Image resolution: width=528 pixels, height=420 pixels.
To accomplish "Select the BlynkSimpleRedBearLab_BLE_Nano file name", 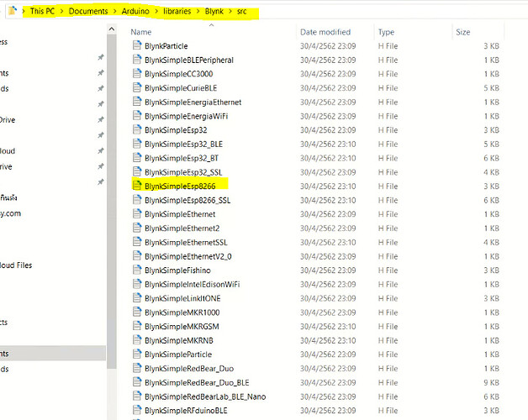I will pyautogui.click(x=205, y=396).
